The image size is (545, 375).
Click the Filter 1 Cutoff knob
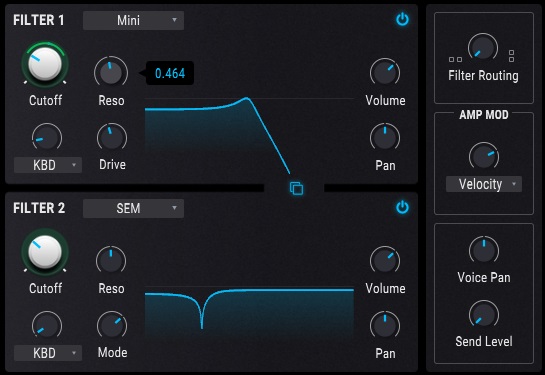(x=45, y=65)
